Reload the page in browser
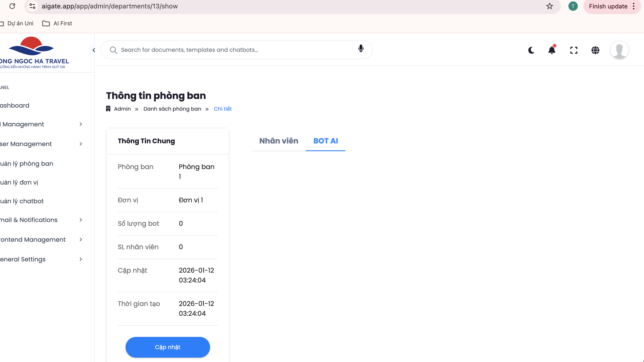 point(12,6)
